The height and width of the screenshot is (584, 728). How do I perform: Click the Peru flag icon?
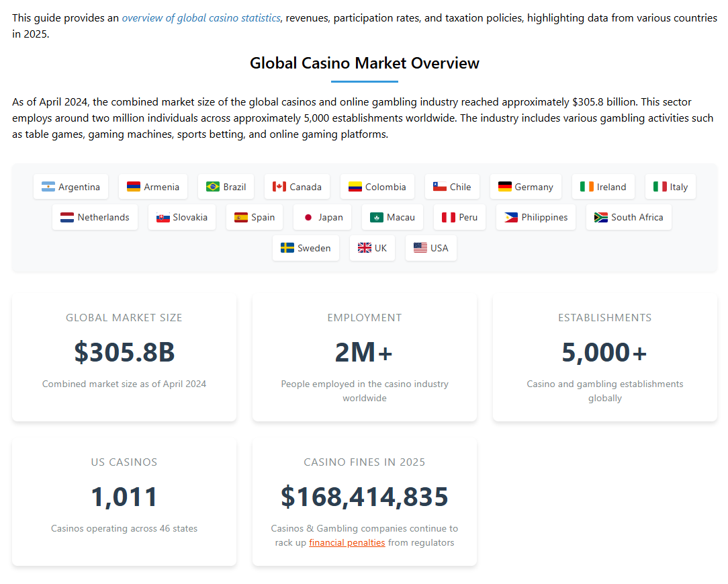pos(449,218)
